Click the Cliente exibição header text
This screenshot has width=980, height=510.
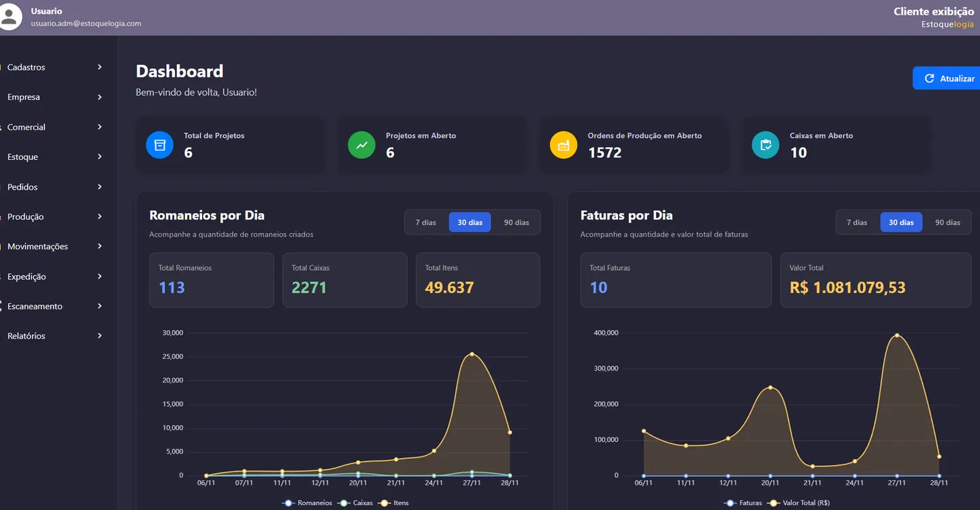coord(934,12)
